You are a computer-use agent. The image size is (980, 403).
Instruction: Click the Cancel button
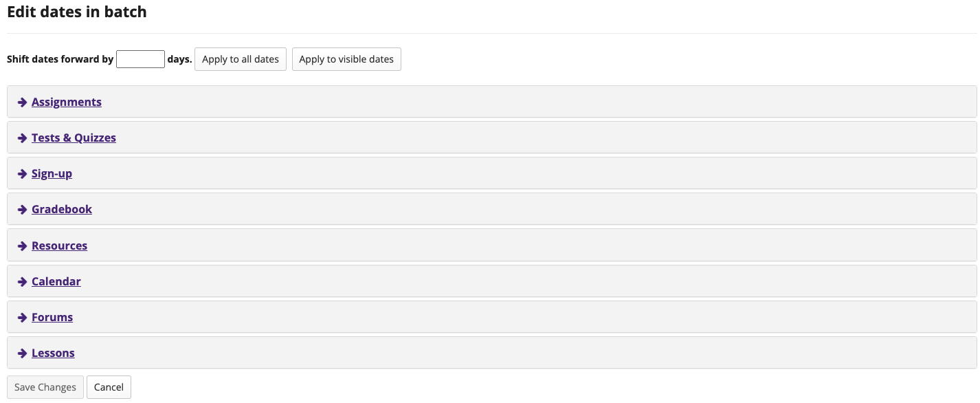pos(109,387)
